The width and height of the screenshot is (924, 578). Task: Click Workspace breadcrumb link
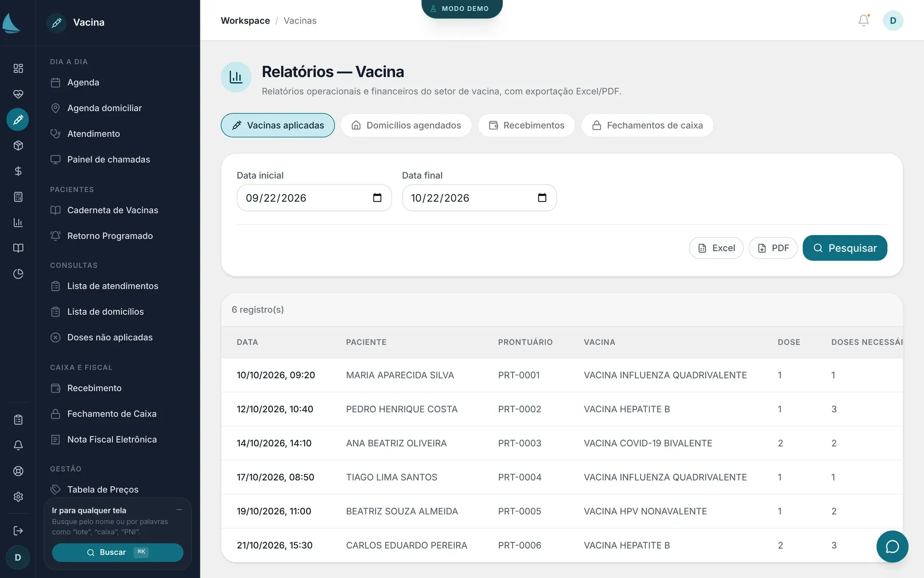[x=245, y=21]
